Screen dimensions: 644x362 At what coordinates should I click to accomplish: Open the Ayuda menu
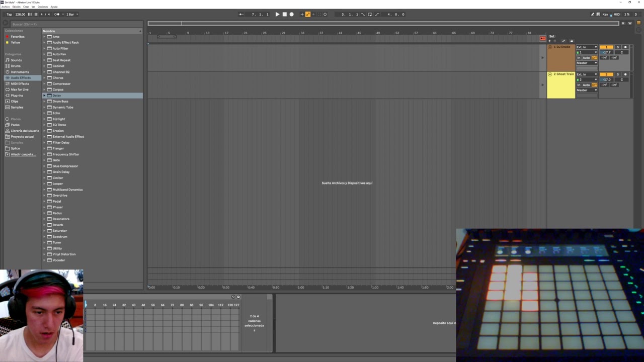[54, 7]
